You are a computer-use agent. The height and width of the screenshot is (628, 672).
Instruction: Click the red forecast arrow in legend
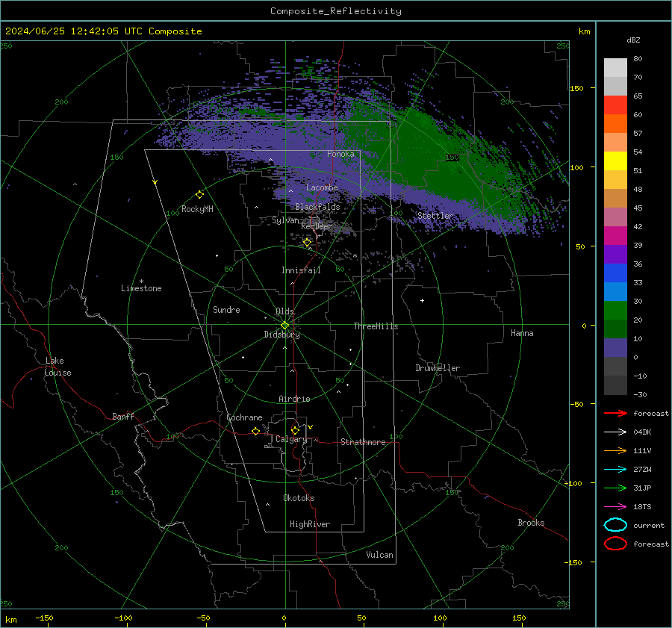pyautogui.click(x=615, y=413)
